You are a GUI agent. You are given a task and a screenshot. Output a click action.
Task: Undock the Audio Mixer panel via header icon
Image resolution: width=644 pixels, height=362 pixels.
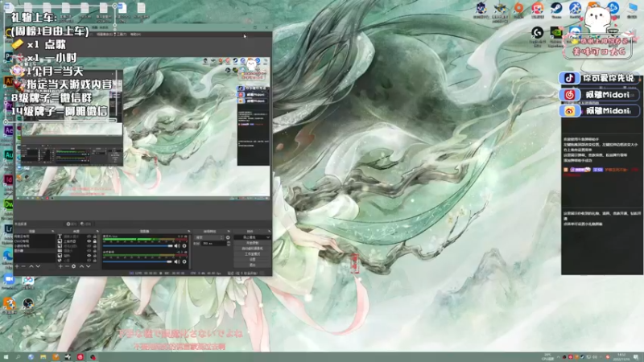coord(189,231)
